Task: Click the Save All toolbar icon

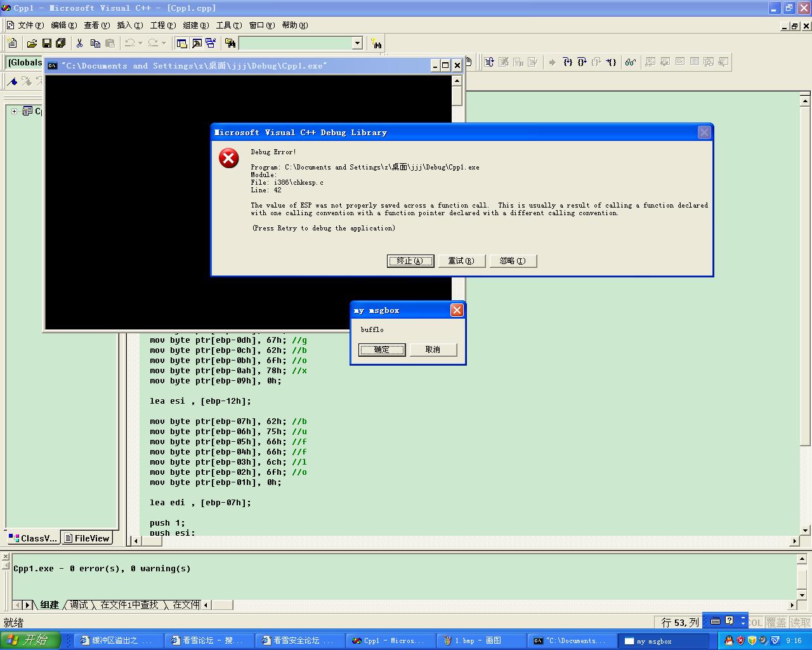Action: pyautogui.click(x=61, y=43)
